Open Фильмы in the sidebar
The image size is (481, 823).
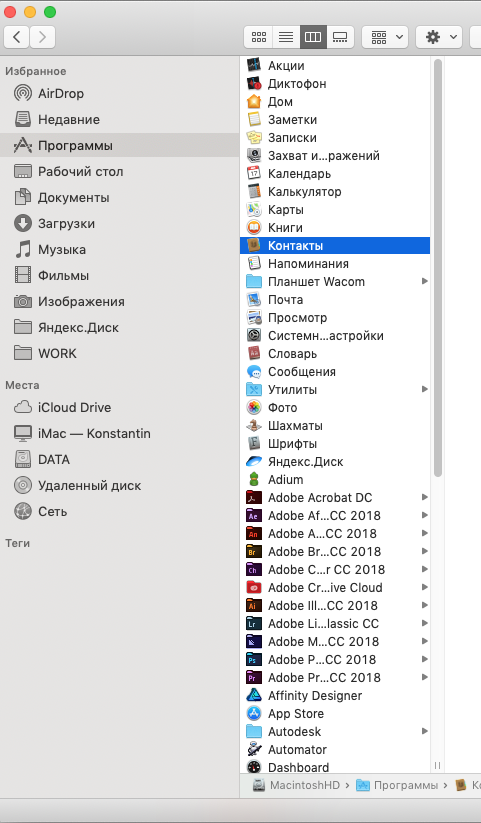click(x=120, y=275)
